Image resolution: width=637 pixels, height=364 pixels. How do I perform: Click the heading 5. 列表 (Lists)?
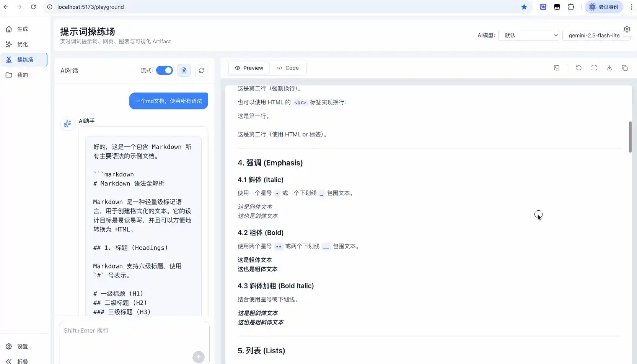point(261,351)
